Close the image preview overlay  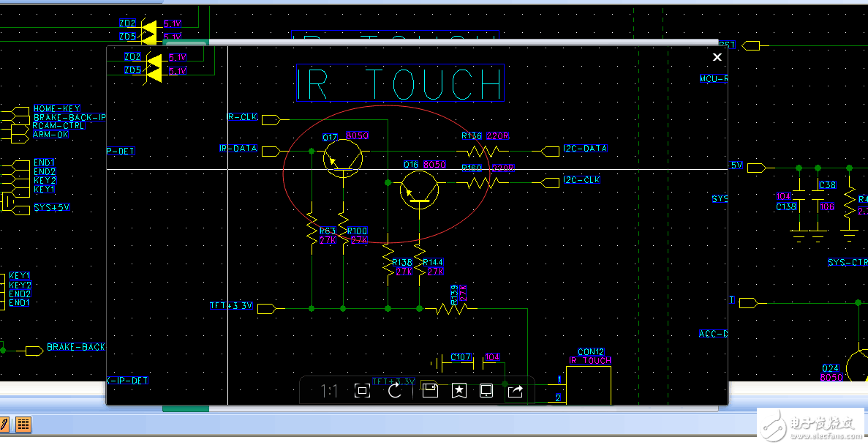pos(717,57)
